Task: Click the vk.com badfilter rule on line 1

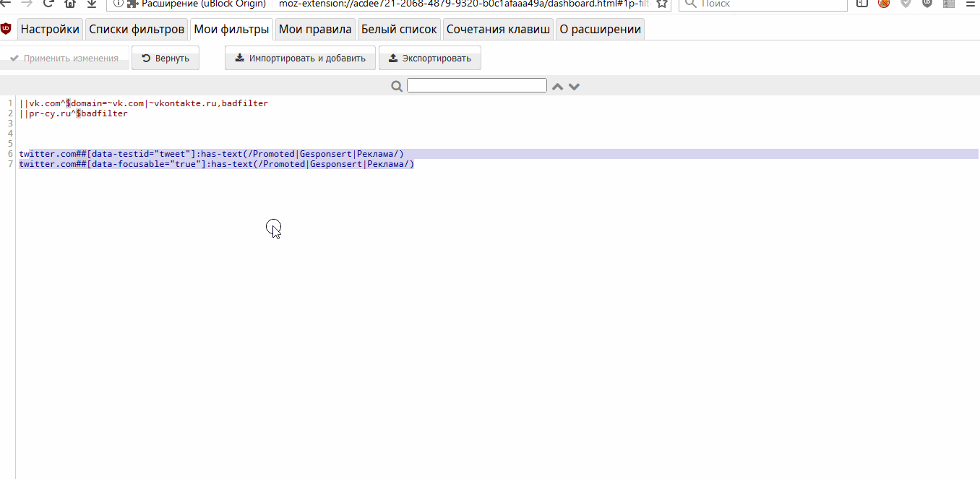Action: click(144, 103)
